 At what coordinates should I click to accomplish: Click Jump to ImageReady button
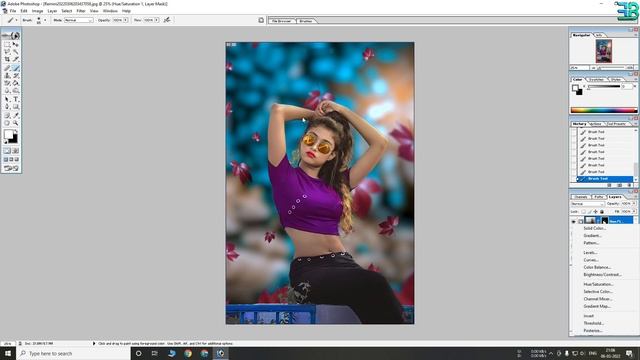[11, 168]
